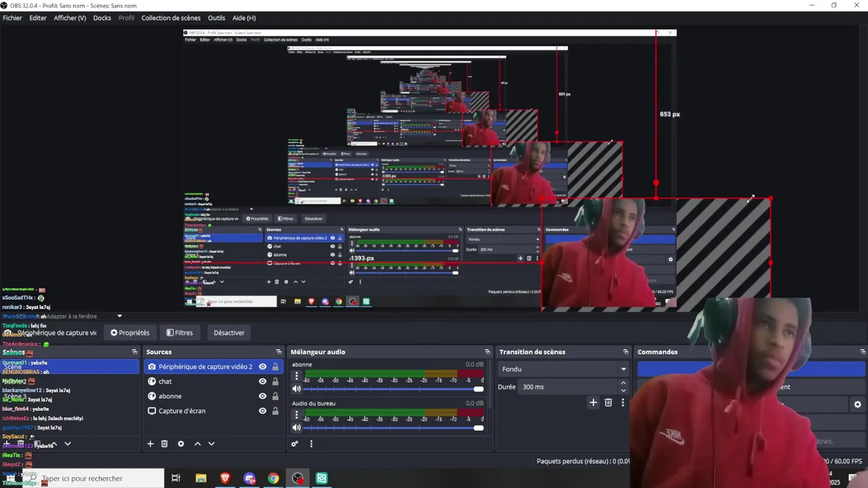The width and height of the screenshot is (868, 488).
Task: Click the Désactiver button
Action: tap(229, 333)
